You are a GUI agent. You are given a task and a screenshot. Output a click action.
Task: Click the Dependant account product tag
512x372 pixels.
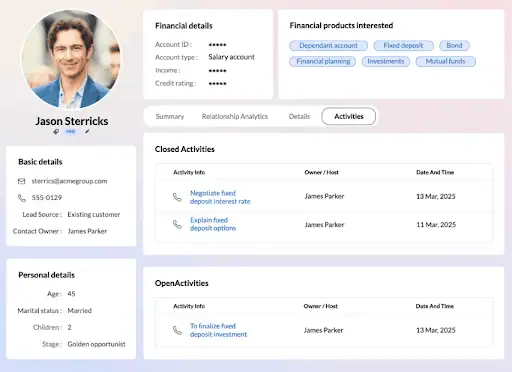click(328, 45)
